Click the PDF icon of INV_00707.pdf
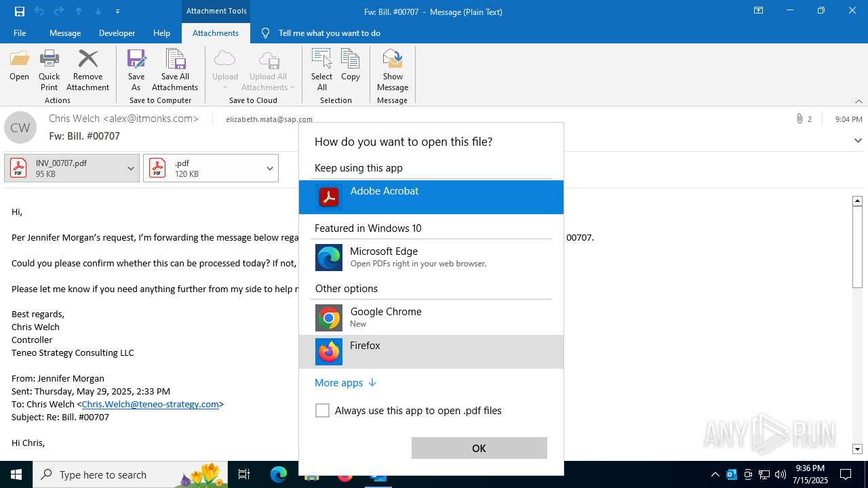 coord(18,168)
